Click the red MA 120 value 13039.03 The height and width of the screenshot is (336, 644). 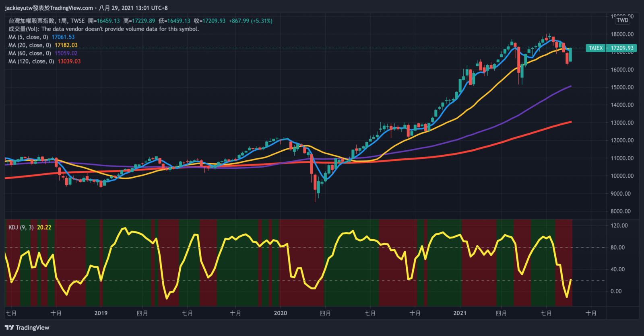tap(69, 61)
